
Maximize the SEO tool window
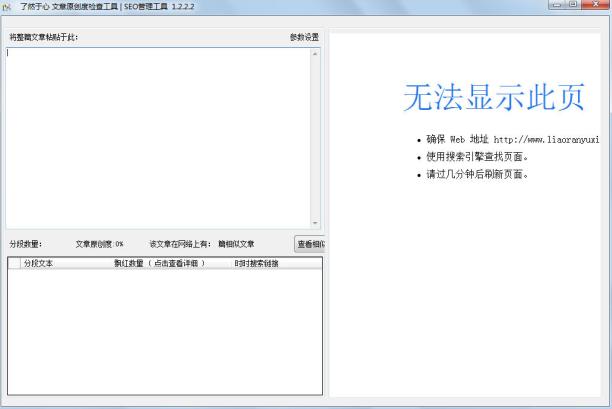click(573, 5)
